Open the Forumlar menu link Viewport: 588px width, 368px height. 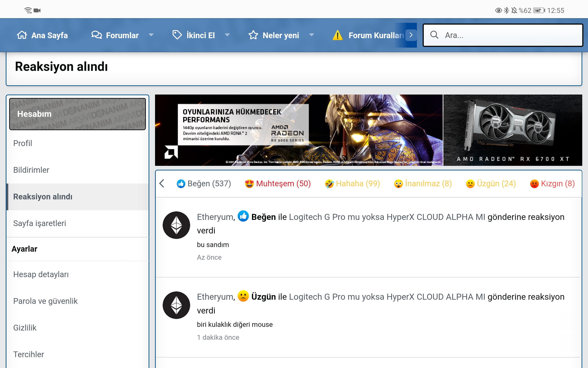[x=122, y=35]
